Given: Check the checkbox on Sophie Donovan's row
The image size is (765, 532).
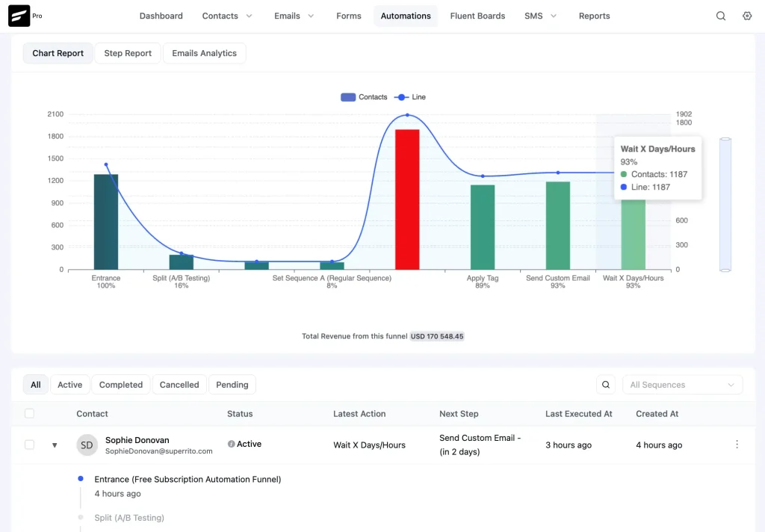Looking at the screenshot, I should coord(28,444).
